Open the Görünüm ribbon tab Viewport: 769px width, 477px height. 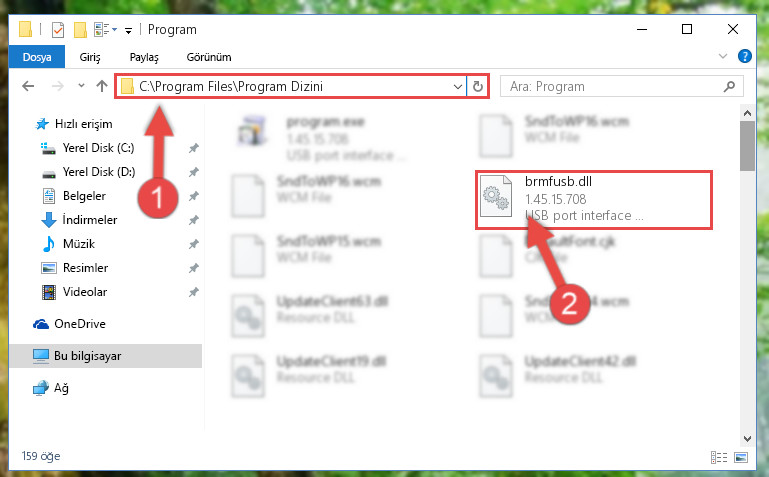[209, 57]
